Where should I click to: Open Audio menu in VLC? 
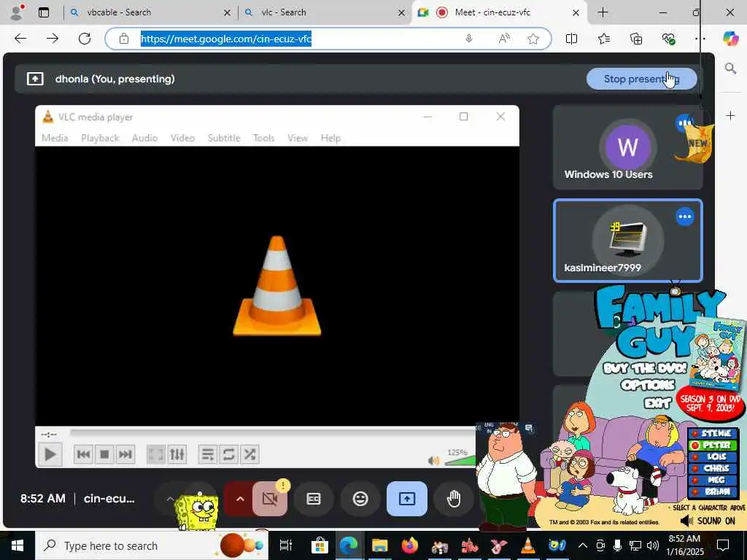pyautogui.click(x=145, y=138)
